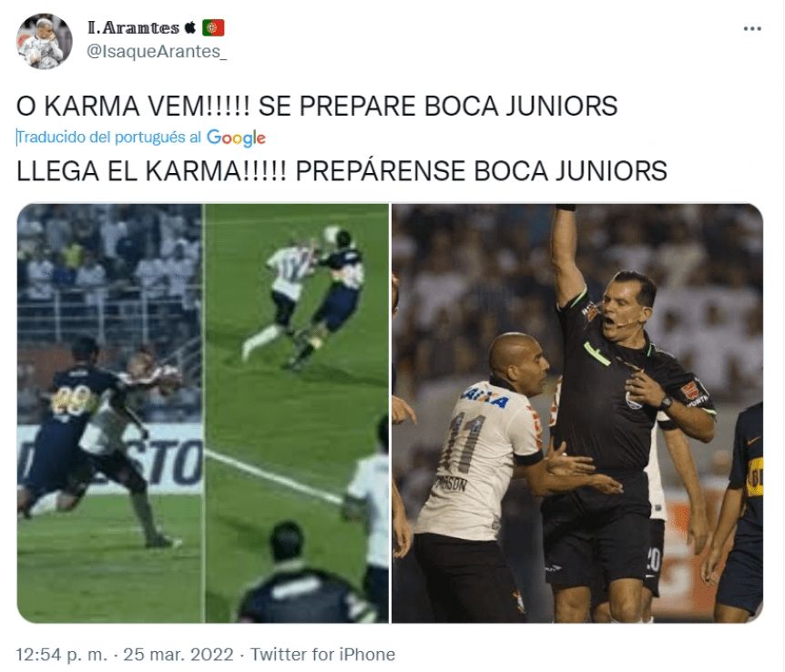Open the right photo of the referee
Viewport: 785px width, 672px height.
[x=577, y=413]
